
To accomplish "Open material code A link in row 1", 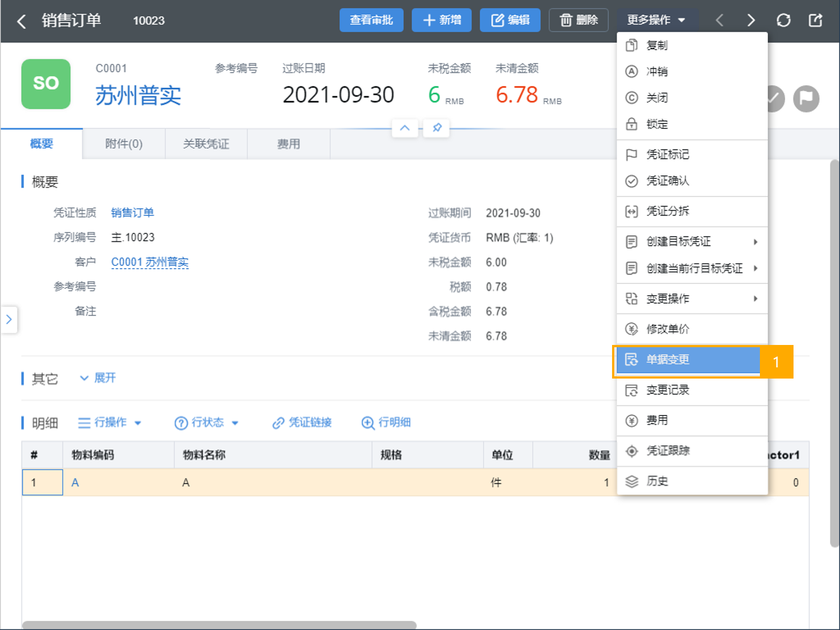I will [x=75, y=483].
